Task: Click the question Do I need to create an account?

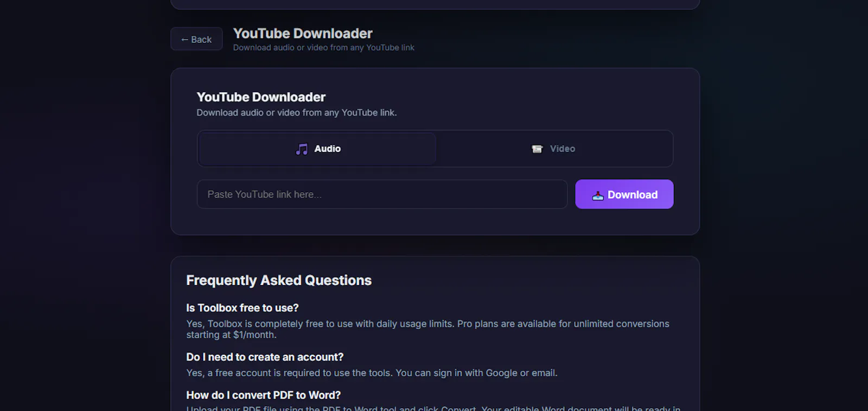Action: pos(265,357)
